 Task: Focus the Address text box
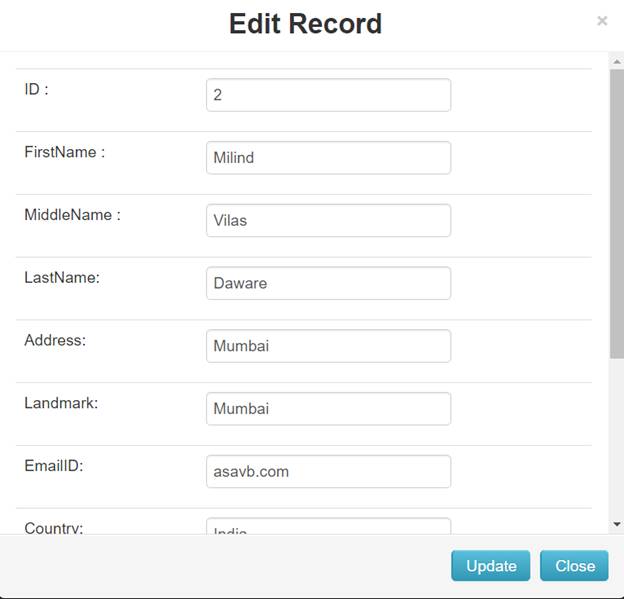(328, 346)
